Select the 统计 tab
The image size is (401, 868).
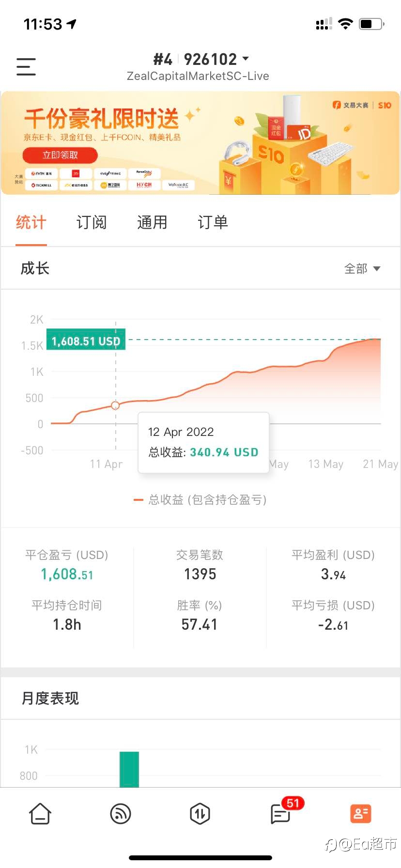coord(31,222)
